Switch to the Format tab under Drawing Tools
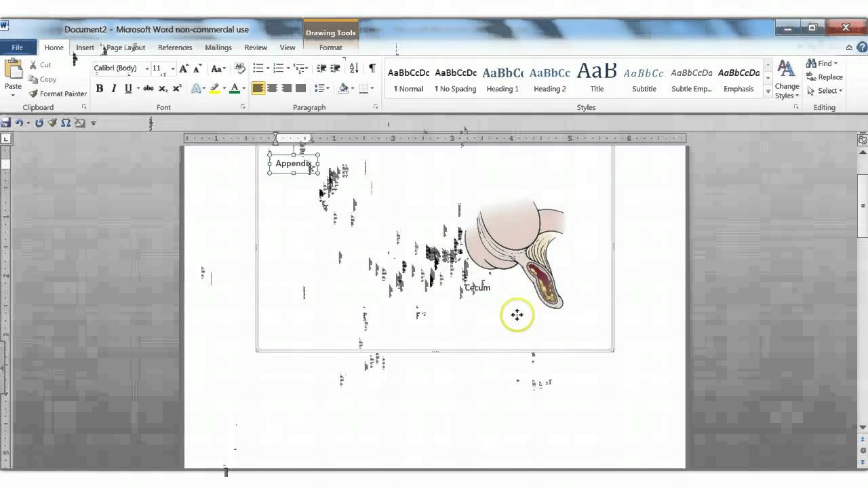 click(330, 47)
